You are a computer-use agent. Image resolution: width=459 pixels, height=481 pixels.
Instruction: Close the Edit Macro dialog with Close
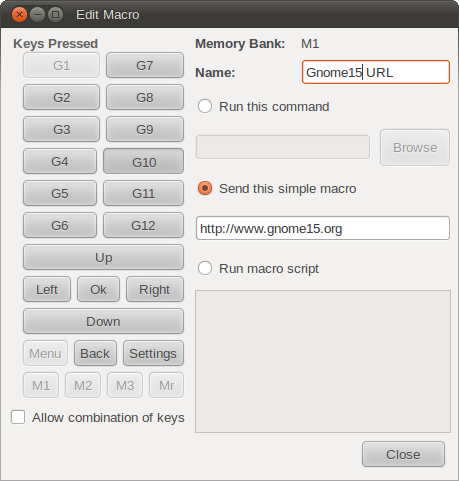point(403,454)
